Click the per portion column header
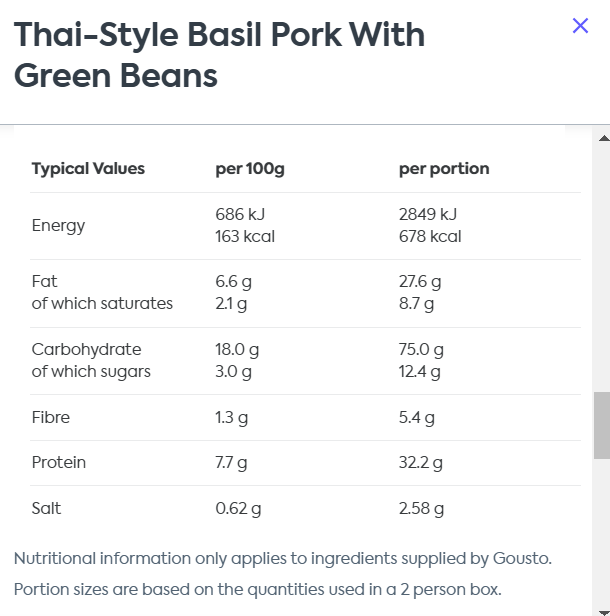Screen dimensions: 610x616 click(444, 169)
